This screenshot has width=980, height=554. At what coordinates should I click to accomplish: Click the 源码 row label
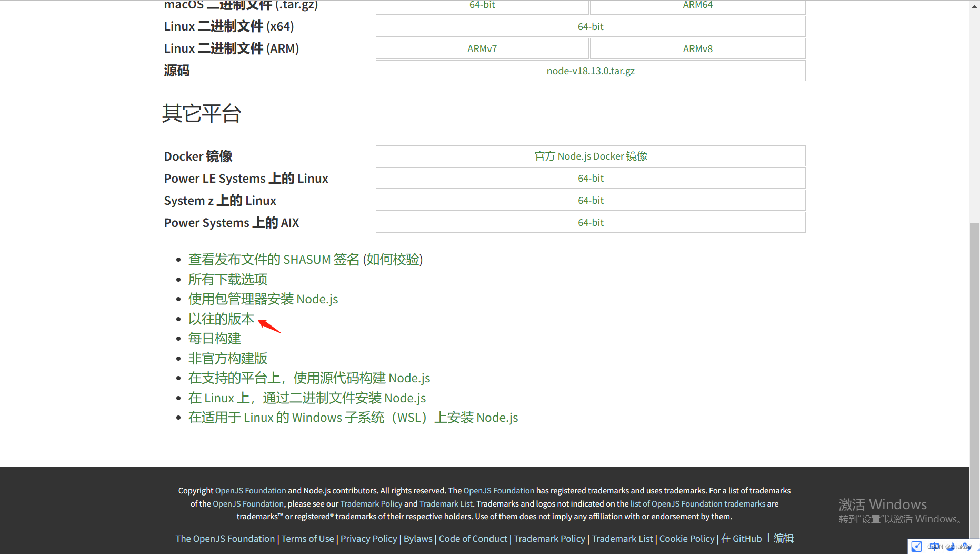click(x=176, y=71)
